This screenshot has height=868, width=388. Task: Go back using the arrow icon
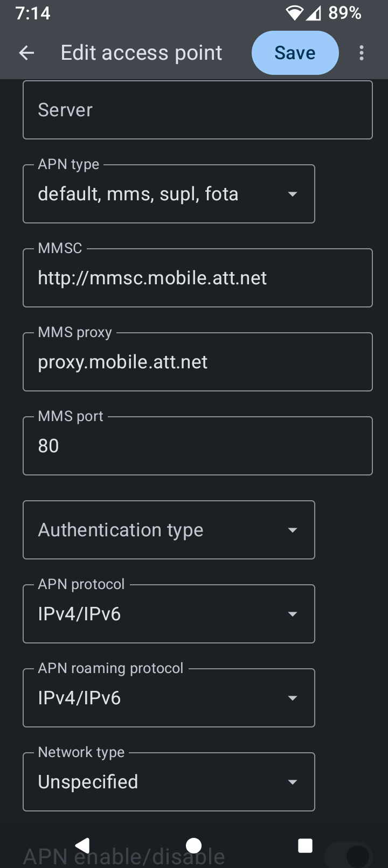click(x=26, y=53)
